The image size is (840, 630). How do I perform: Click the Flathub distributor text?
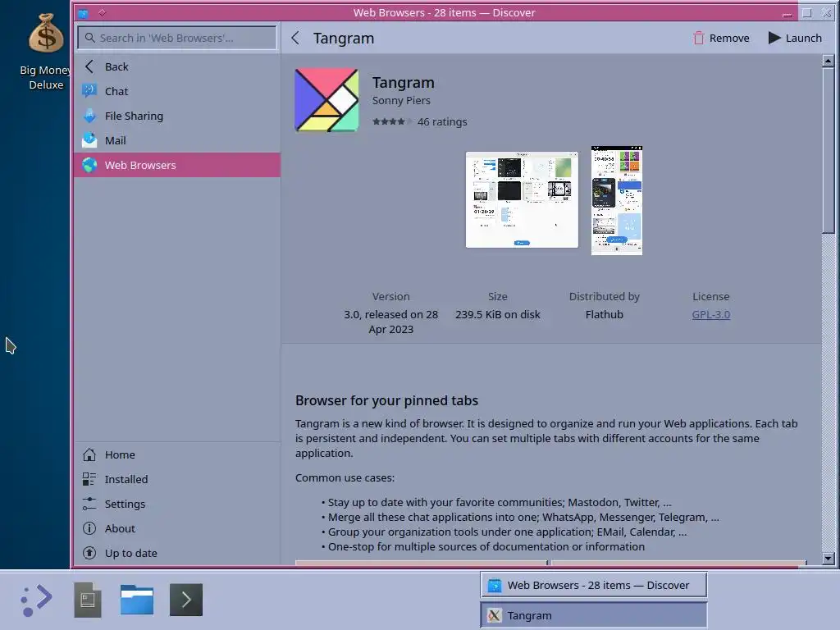pyautogui.click(x=605, y=314)
